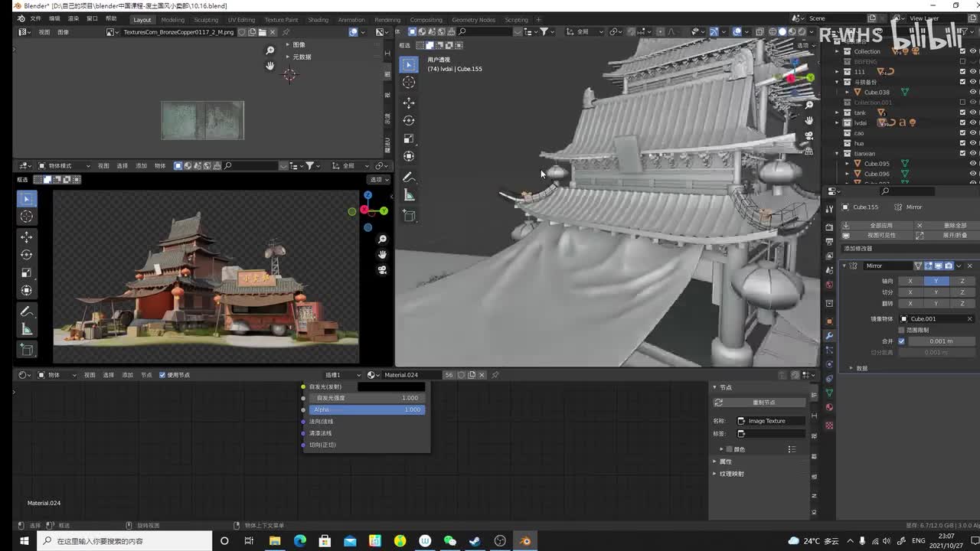
Task: Select the Move tool in the 3D viewport toolbar
Action: click(409, 103)
